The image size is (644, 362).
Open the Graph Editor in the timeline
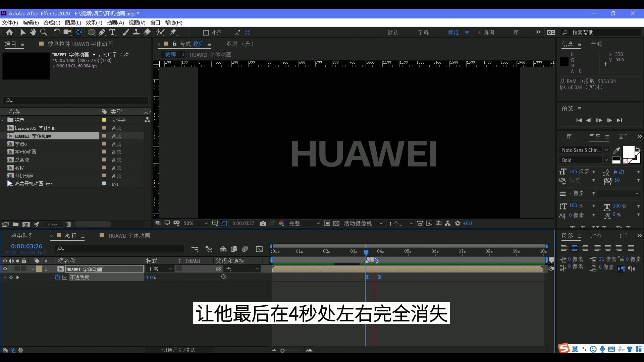260,249
